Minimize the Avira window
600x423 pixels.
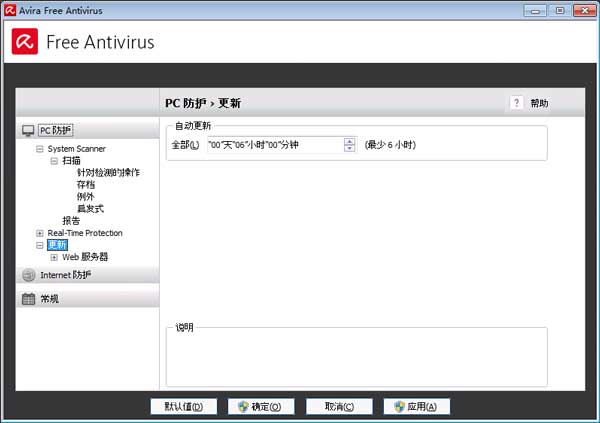coord(535,11)
